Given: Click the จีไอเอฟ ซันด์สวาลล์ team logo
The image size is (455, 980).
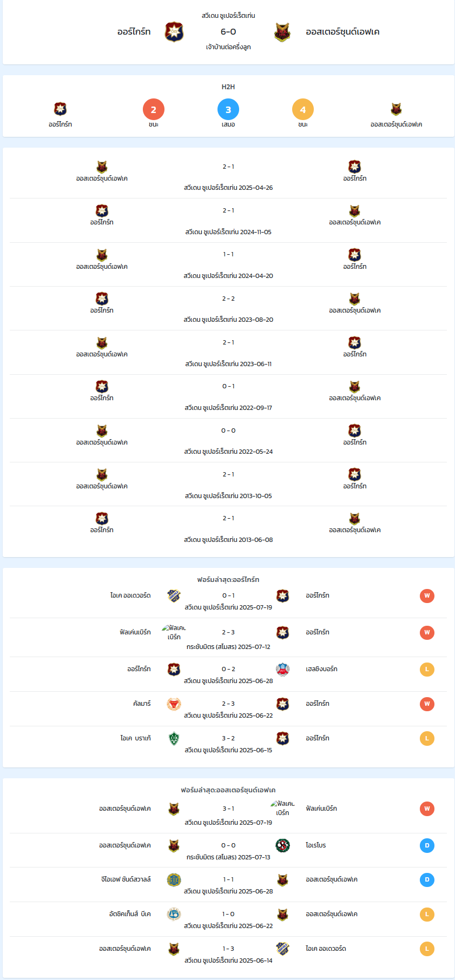Looking at the screenshot, I should tap(174, 880).
